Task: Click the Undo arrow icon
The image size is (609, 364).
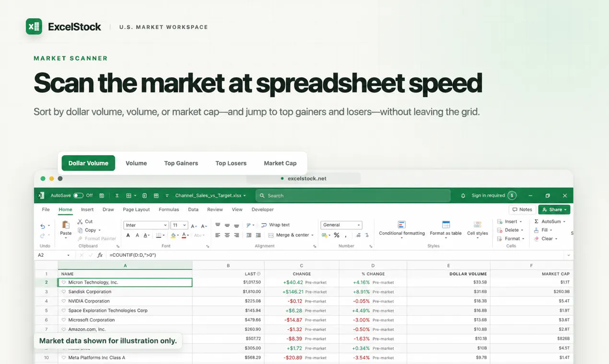Action: tap(43, 226)
